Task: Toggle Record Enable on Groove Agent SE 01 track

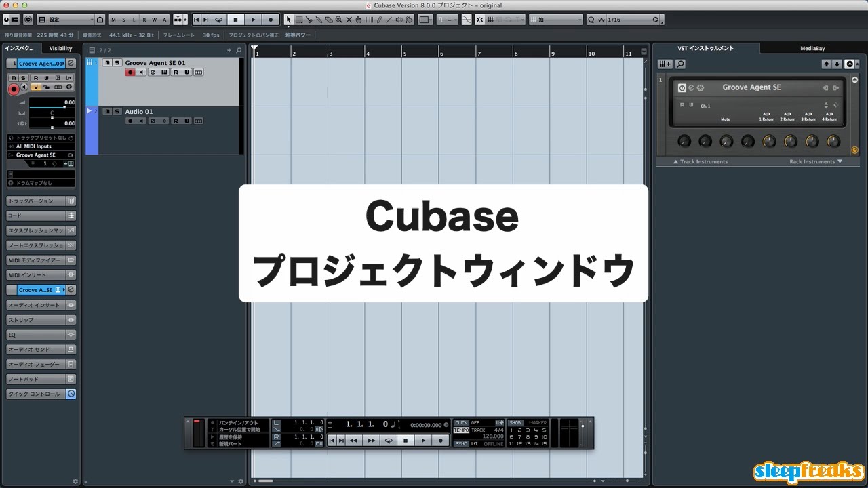Action: [130, 73]
